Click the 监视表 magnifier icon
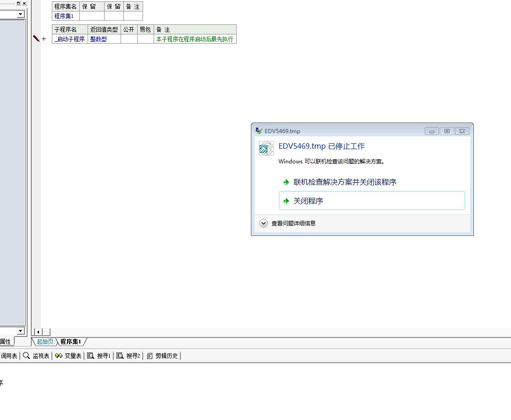This screenshot has width=511, height=420. tap(27, 356)
